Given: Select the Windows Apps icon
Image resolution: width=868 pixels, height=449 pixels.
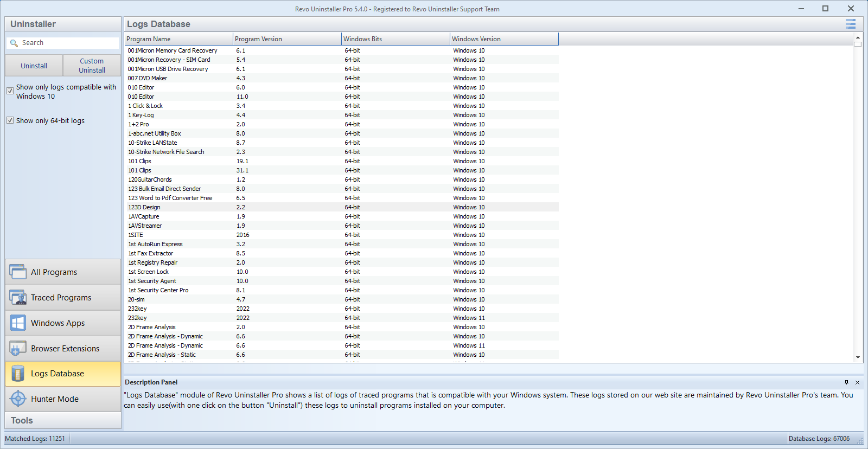Looking at the screenshot, I should click(18, 323).
